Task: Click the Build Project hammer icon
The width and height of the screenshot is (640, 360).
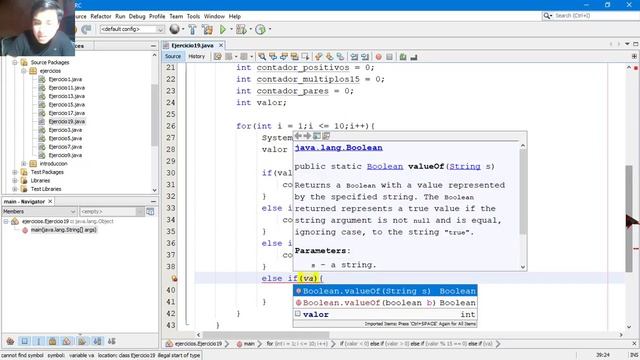Action: point(192,29)
